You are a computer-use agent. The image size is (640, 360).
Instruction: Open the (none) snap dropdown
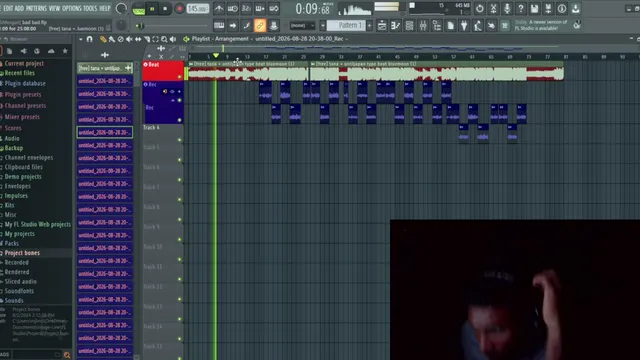(x=302, y=26)
